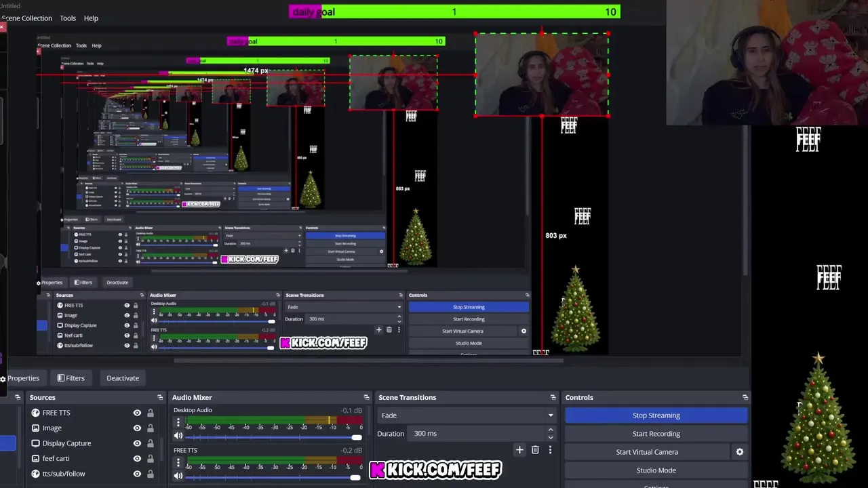Hide the Image source
868x488 pixels.
pyautogui.click(x=137, y=428)
